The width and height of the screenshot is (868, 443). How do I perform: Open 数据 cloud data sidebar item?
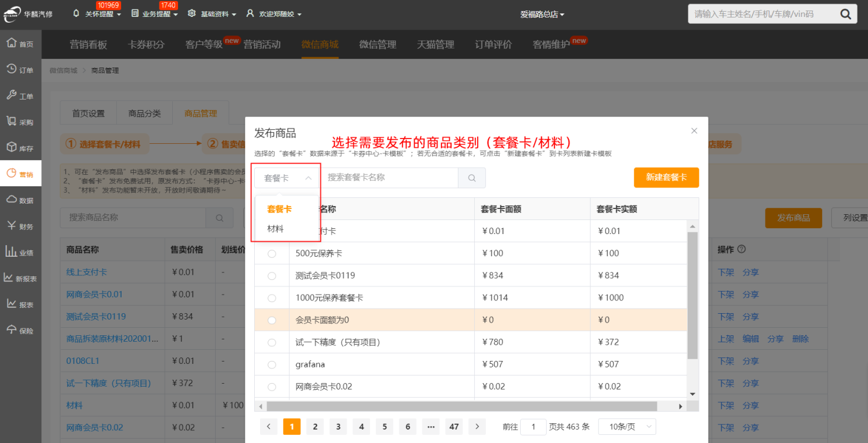click(x=20, y=200)
